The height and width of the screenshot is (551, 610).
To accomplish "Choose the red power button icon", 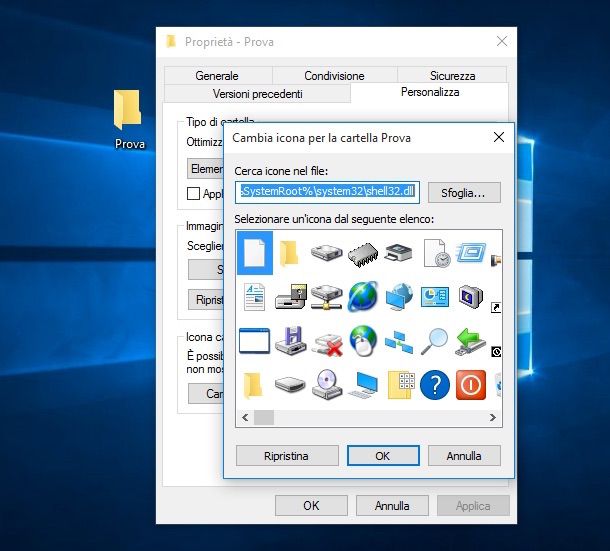I will click(470, 384).
